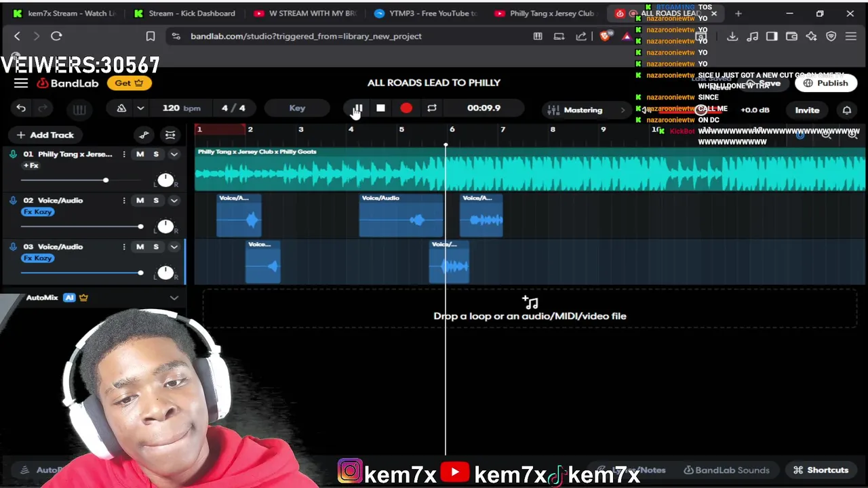
Task: Toggle the metronome
Action: [x=121, y=108]
